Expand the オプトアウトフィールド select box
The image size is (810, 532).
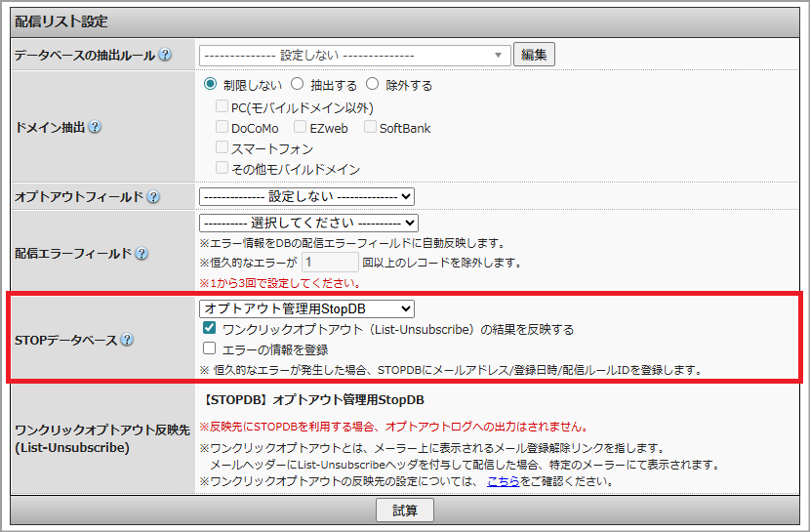(306, 197)
